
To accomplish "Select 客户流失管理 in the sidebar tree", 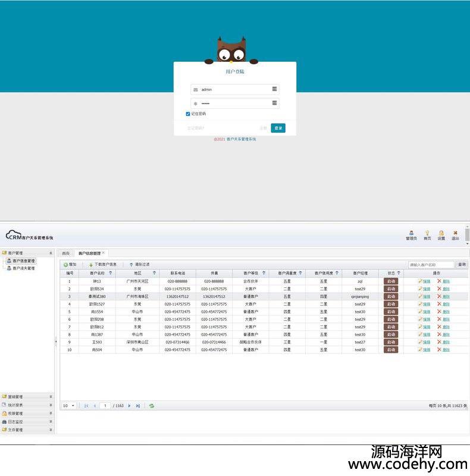I will 23,268.
